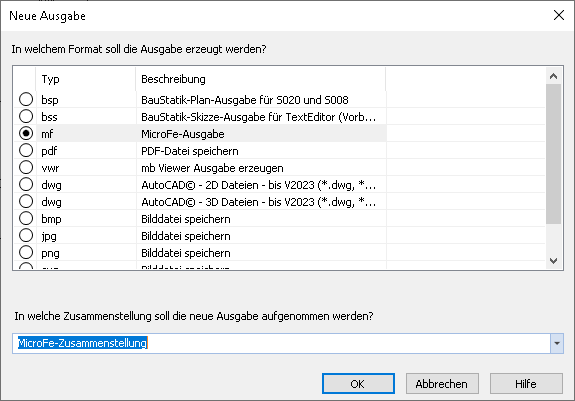This screenshot has height=401, width=575.
Task: Select the bsp BauStatik-Plan radio button
Action: (x=26, y=99)
